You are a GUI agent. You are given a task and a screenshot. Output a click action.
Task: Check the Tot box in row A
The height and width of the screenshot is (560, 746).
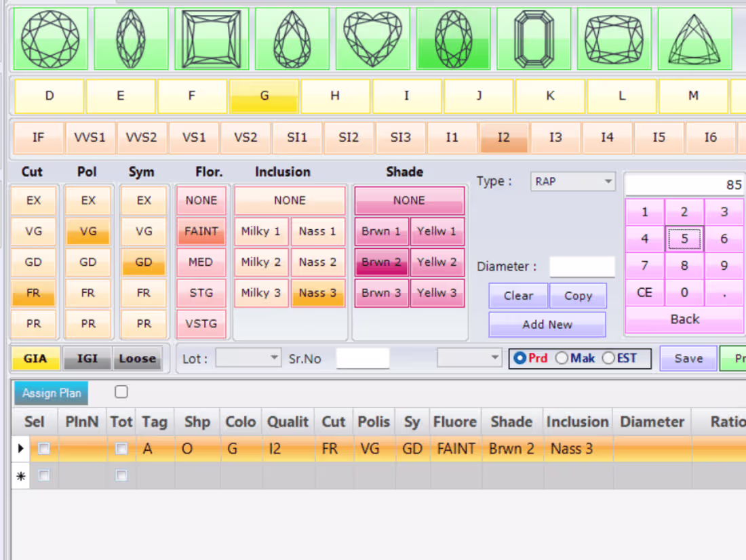[x=121, y=449]
